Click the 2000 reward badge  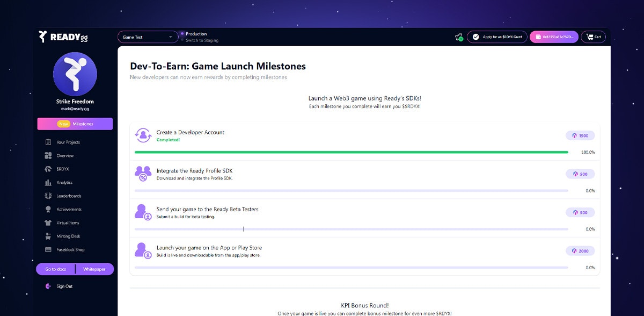tap(580, 251)
